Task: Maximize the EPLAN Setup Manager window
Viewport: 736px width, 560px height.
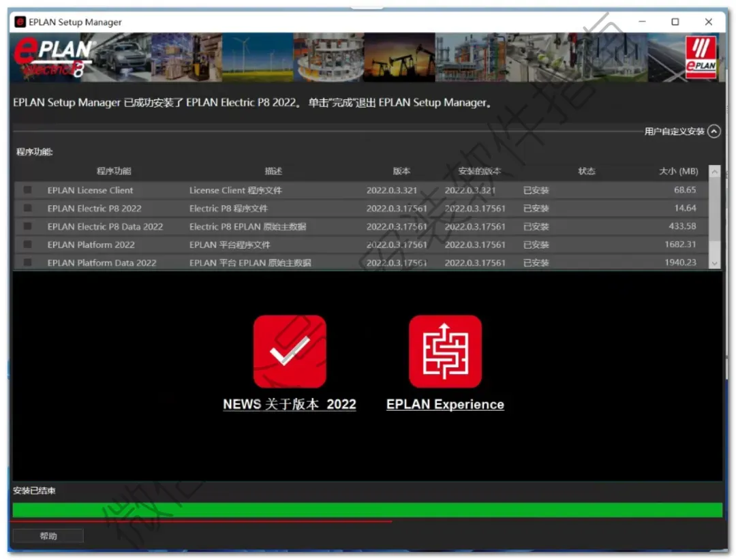Action: [675, 22]
